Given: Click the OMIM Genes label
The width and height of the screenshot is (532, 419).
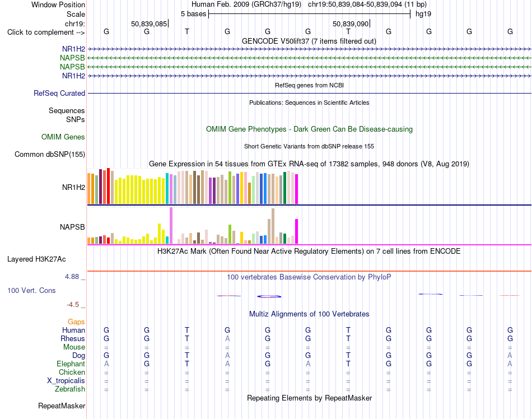Looking at the screenshot, I should coord(63,137).
